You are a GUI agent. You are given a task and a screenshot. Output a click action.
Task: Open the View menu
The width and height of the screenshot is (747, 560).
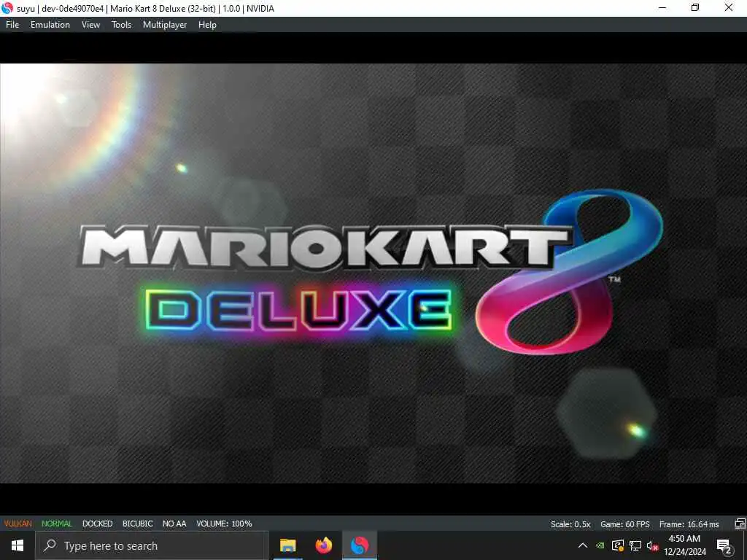[90, 25]
